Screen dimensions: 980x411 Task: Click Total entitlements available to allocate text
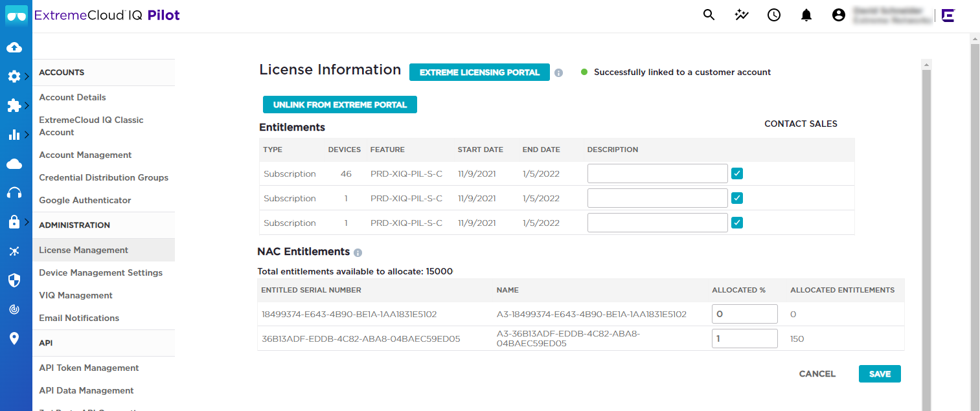[x=355, y=271]
